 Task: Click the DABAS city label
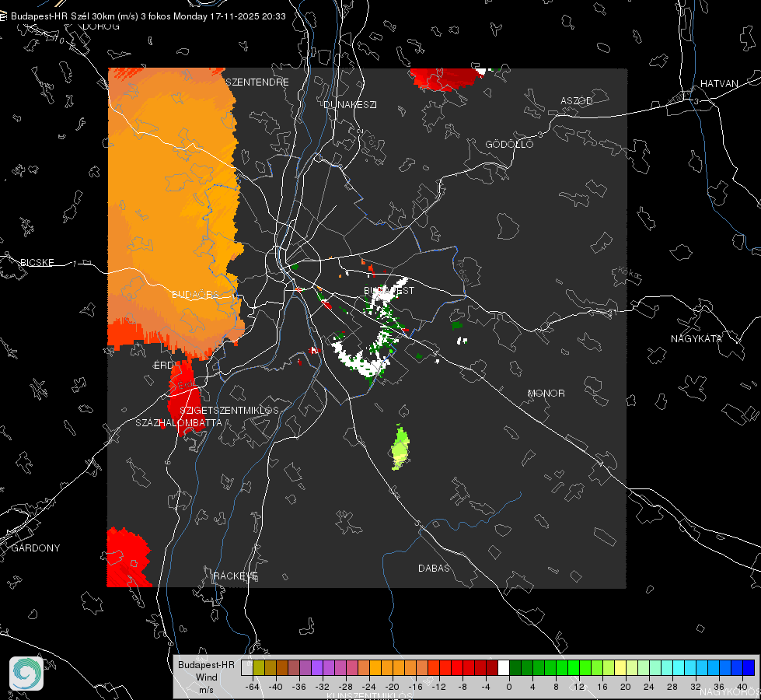(x=434, y=568)
